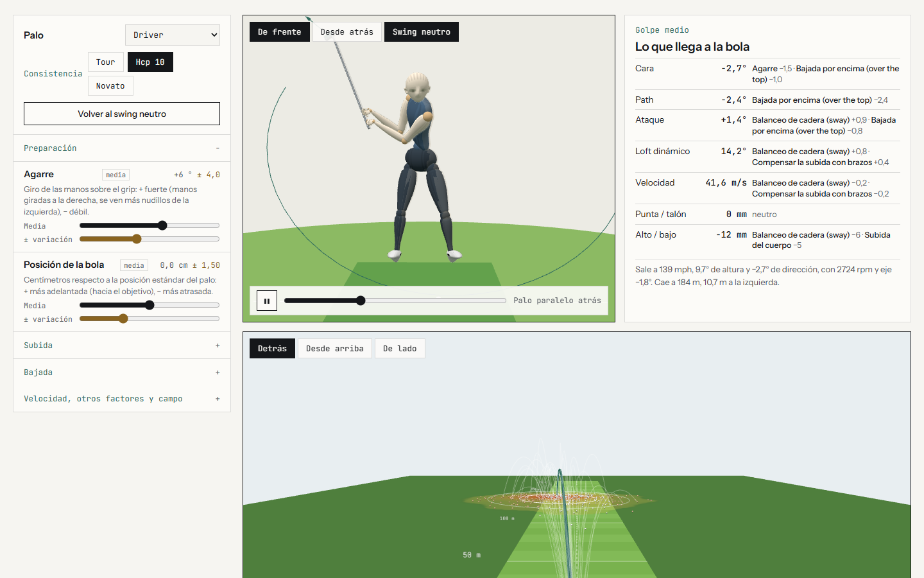Click the Golpe medio label

point(662,30)
